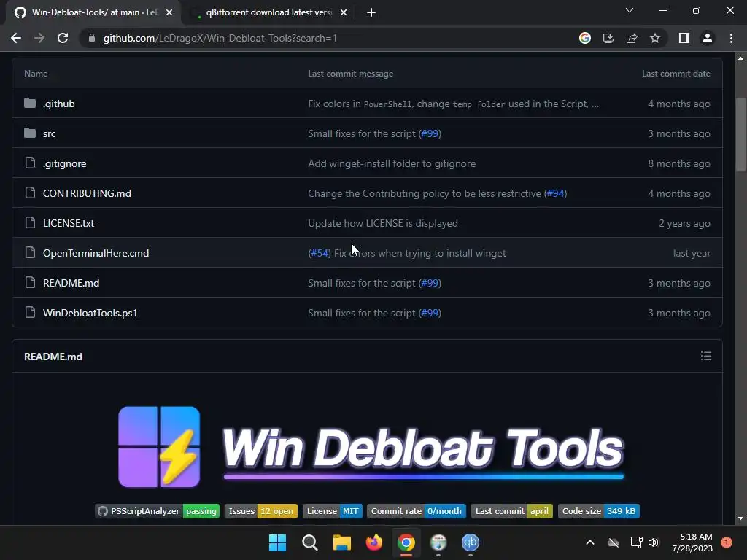Viewport: 747px width, 560px height.
Task: Click the address bar URL
Action: [x=220, y=38]
